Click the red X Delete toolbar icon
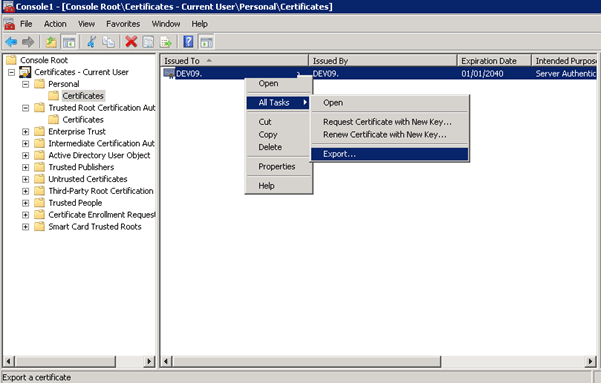Viewport: 601px width, 383px height. 131,42
